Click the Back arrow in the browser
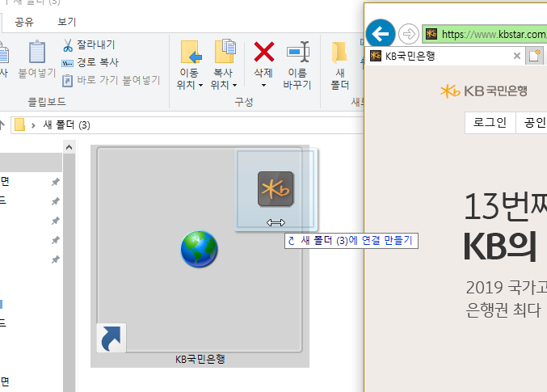 381,34
